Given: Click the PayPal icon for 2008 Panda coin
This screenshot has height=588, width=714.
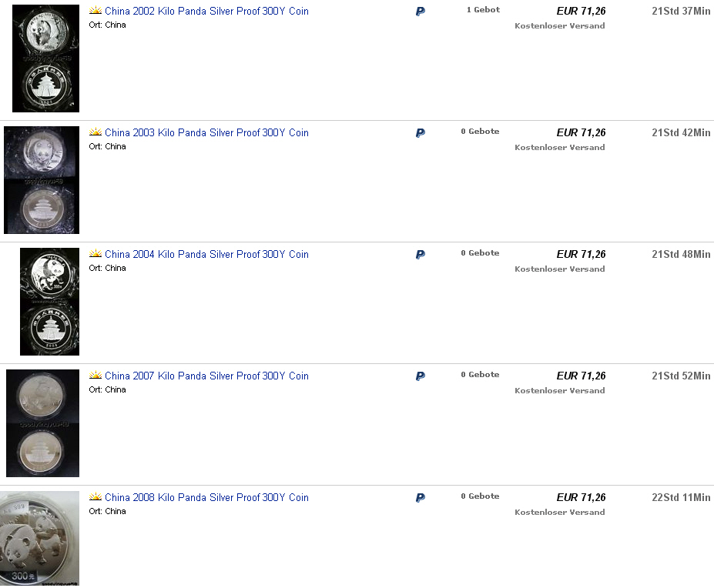Looking at the screenshot, I should 421,498.
